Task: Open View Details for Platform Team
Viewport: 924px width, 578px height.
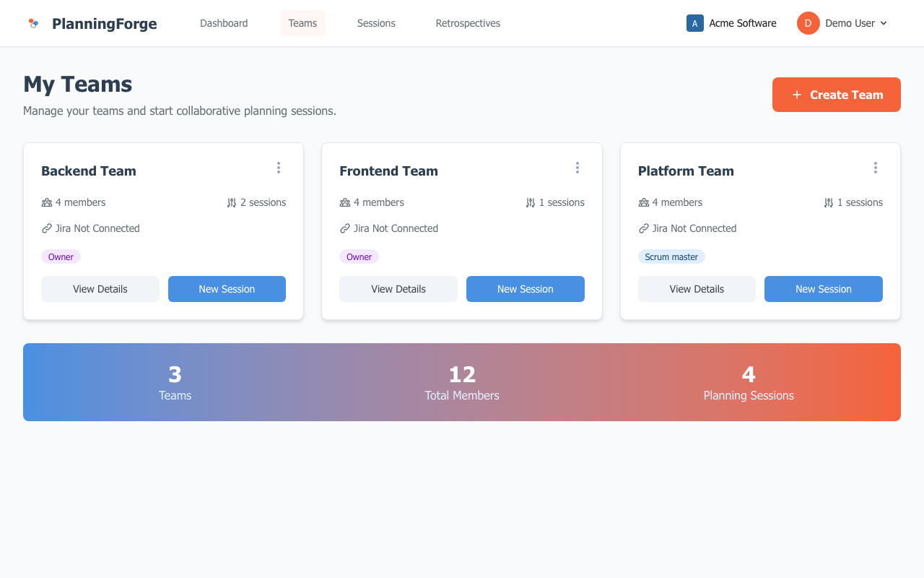Action: click(696, 289)
